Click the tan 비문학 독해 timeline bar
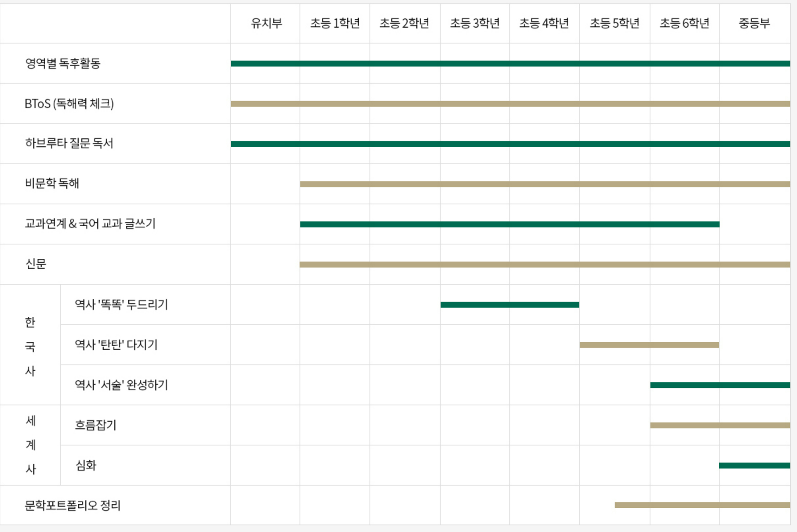Image resolution: width=797 pixels, height=532 pixels. click(x=545, y=184)
